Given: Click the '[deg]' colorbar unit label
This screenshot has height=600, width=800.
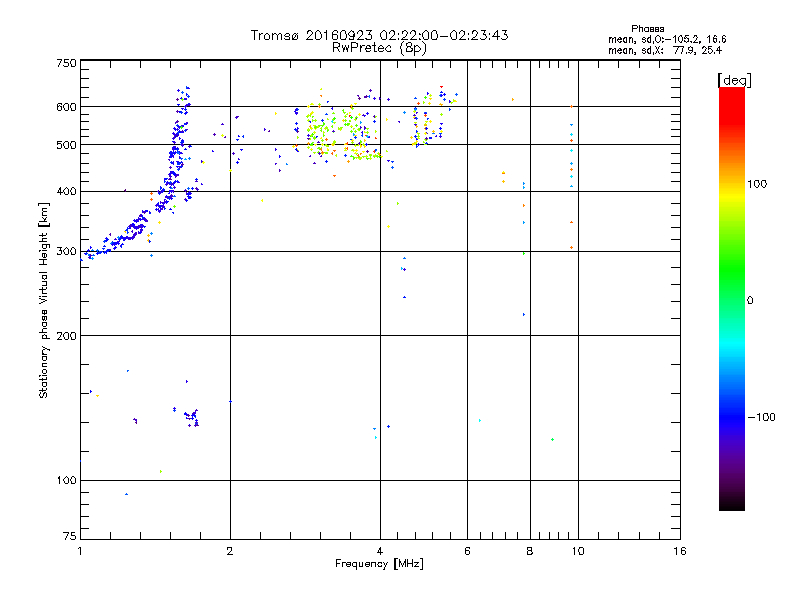Looking at the screenshot, I should point(734,80).
